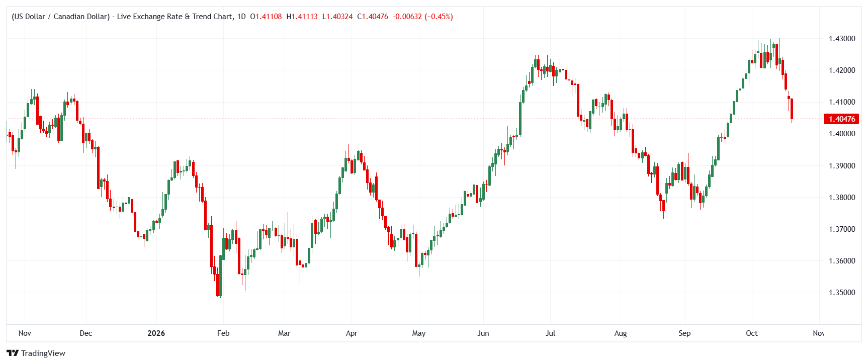The width and height of the screenshot is (868, 364).
Task: Click the Jun label on the time axis
Action: coord(483,333)
